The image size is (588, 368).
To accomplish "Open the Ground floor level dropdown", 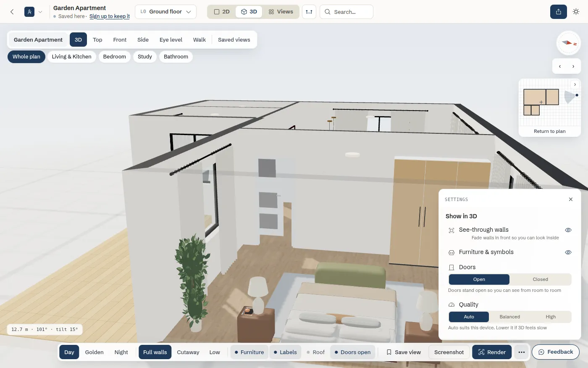I will point(166,12).
